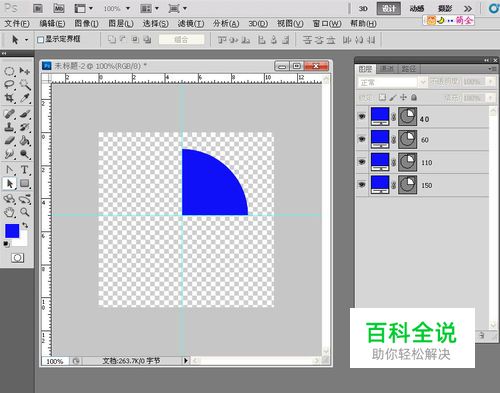Select the Smudge tool
Viewport: 500px width, 393px height.
[x=9, y=154]
